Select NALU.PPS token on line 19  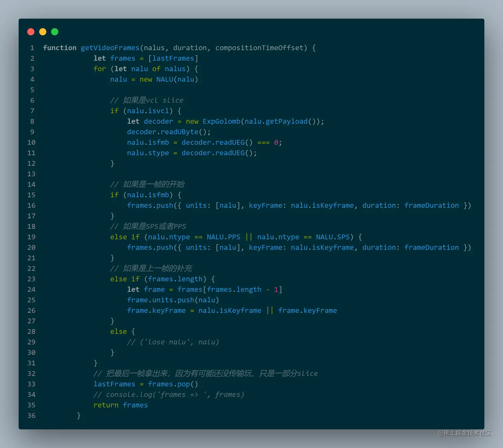pyautogui.click(x=223, y=237)
